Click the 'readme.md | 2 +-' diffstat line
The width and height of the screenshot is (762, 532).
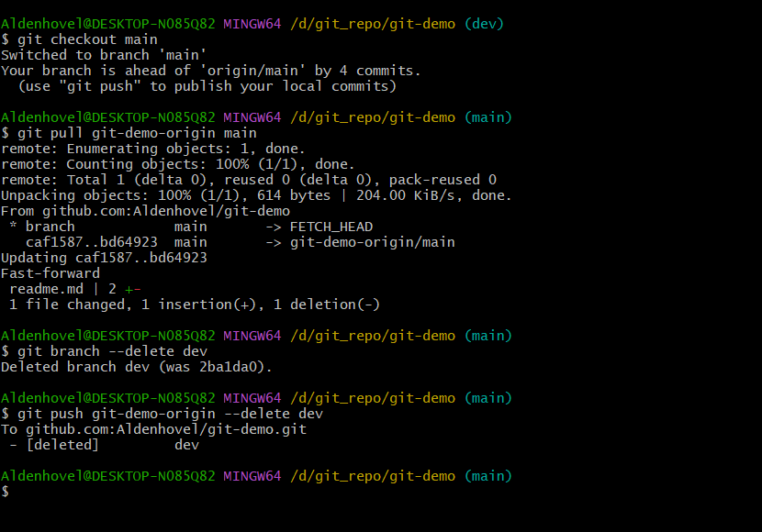(x=75, y=289)
